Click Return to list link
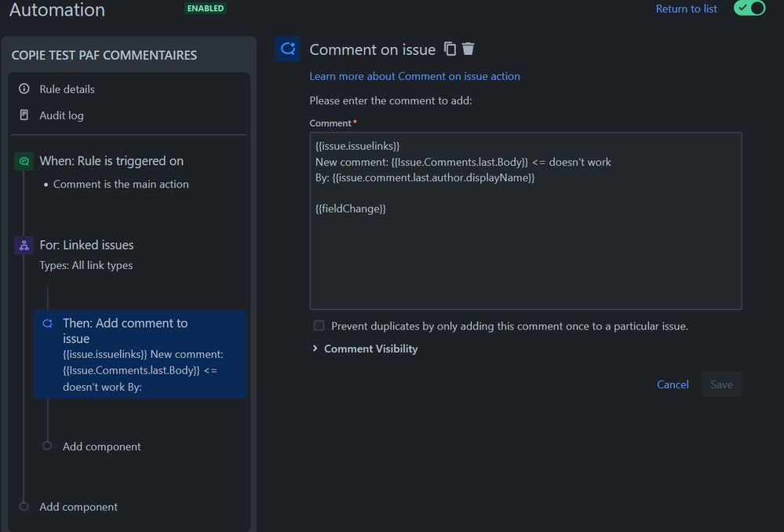 pos(686,9)
